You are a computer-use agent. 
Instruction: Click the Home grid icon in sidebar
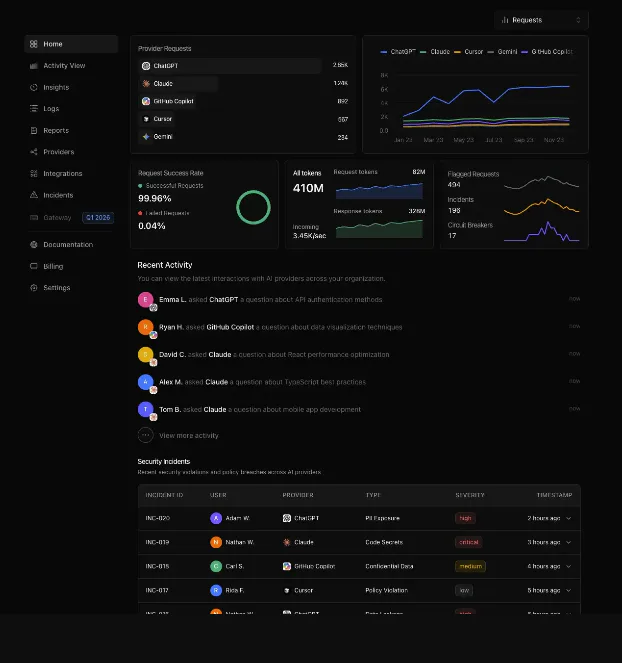34,44
